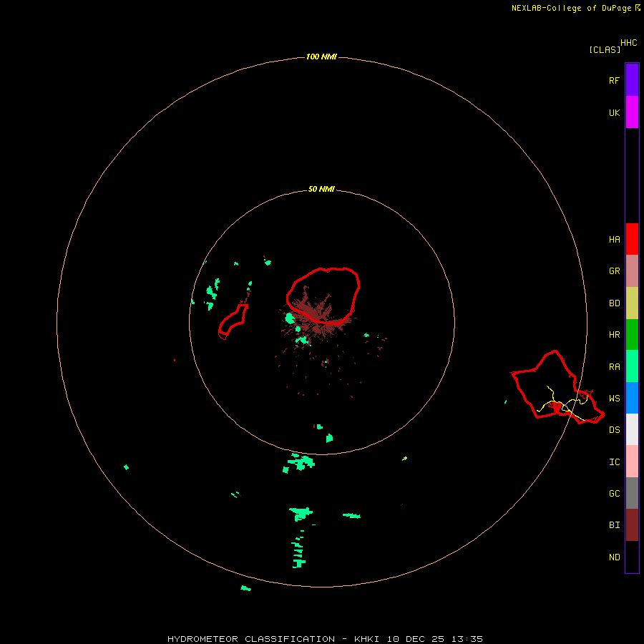This screenshot has width=644, height=644.
Task: Click the "NEXLAB-College of DuPage" header text
Action: pos(571,8)
